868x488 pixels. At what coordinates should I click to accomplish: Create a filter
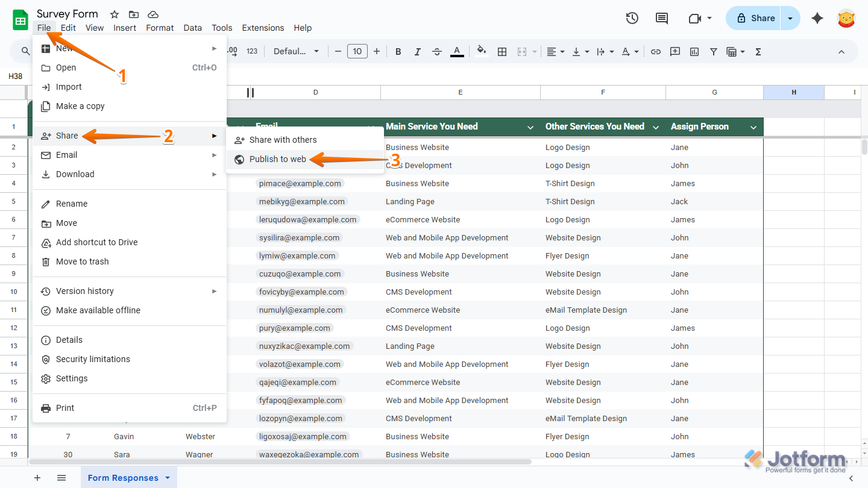coord(713,51)
